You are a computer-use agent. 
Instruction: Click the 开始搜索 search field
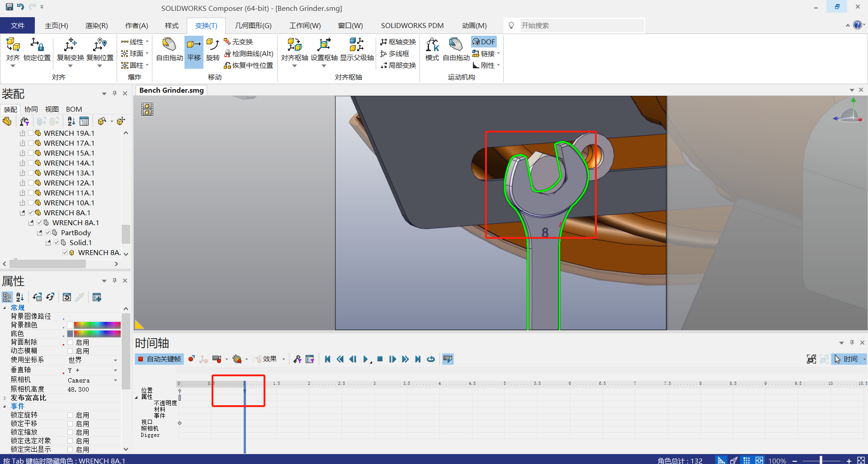pos(582,25)
